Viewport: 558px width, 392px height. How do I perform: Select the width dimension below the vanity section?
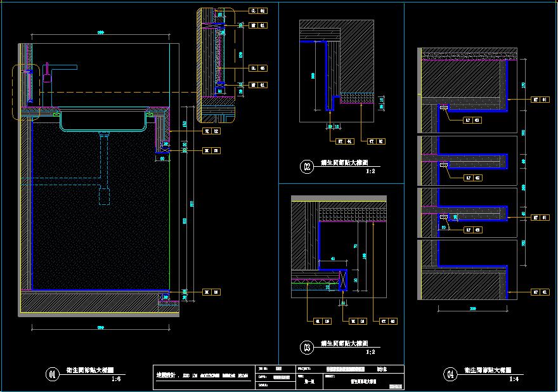coord(101,327)
